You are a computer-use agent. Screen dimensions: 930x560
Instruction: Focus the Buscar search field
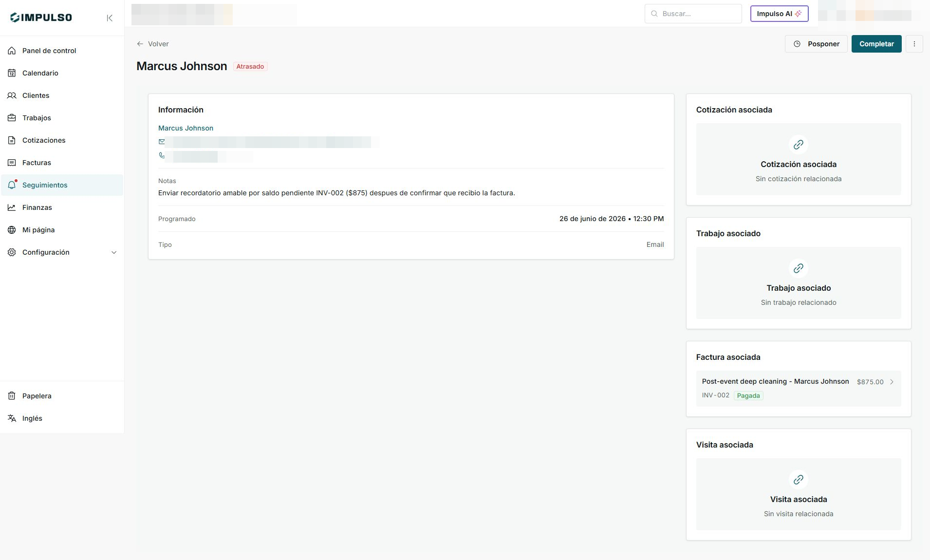[x=693, y=14]
